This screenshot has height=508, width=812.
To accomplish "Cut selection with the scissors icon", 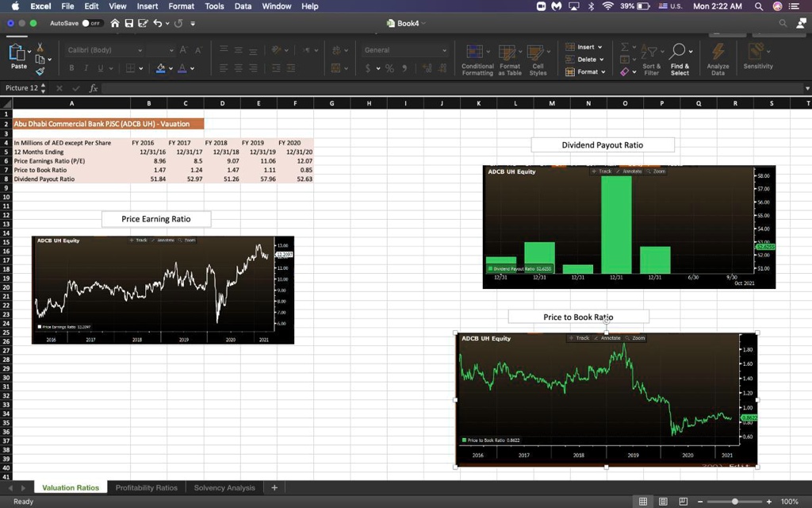I will pyautogui.click(x=40, y=48).
